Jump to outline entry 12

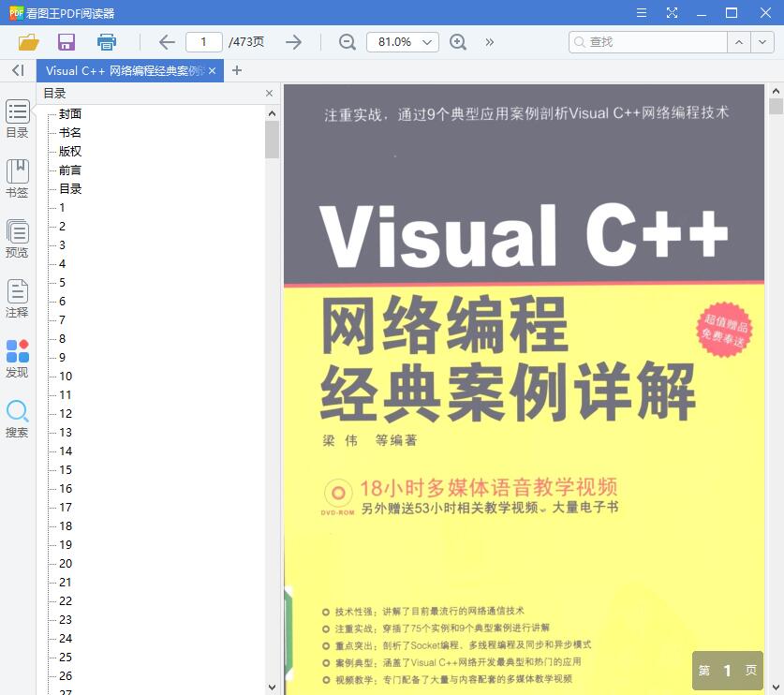(66, 413)
